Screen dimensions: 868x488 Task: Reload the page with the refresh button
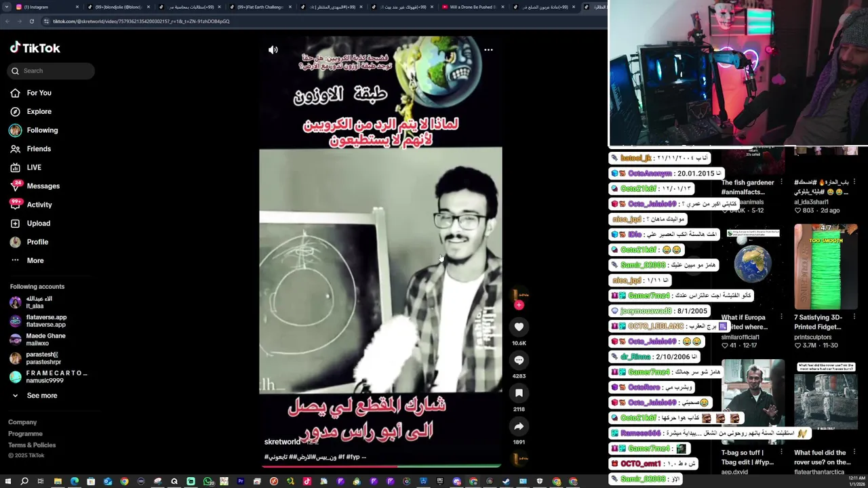tap(31, 21)
